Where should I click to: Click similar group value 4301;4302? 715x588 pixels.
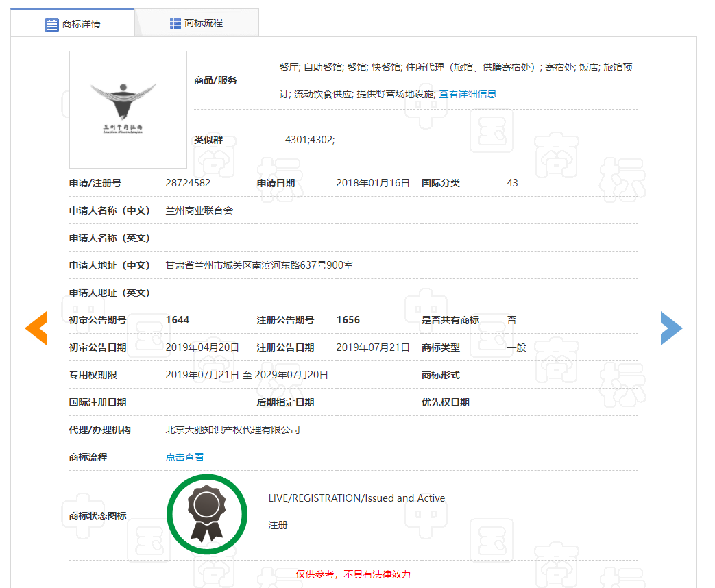tap(309, 140)
